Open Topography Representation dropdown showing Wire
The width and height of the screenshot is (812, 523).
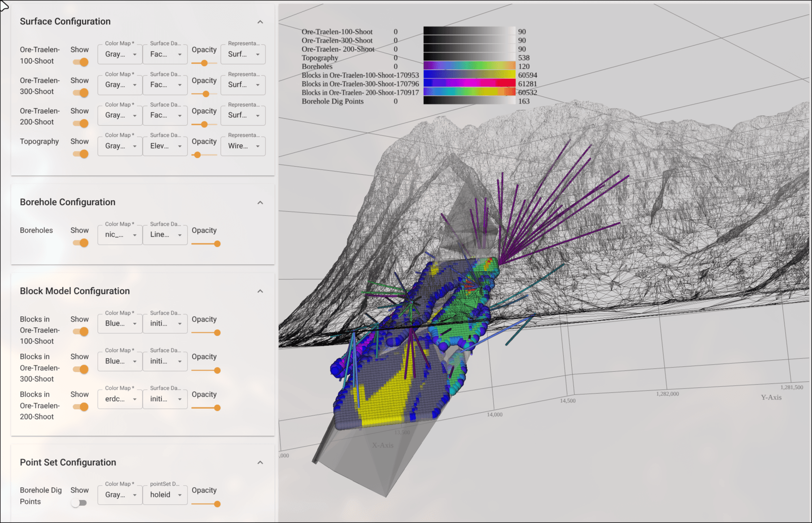(x=243, y=146)
